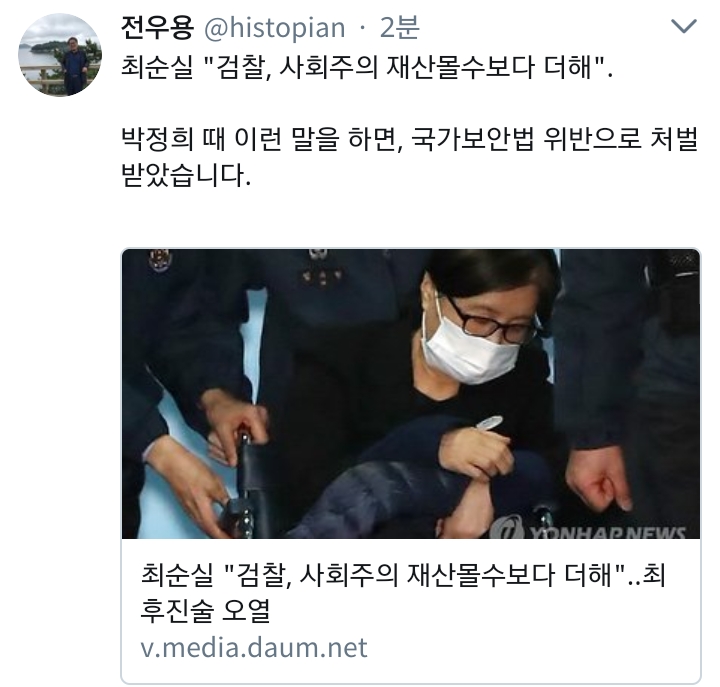This screenshot has height=687, width=720.
Task: Open 전우용's profile picture avatar
Action: click(60, 55)
